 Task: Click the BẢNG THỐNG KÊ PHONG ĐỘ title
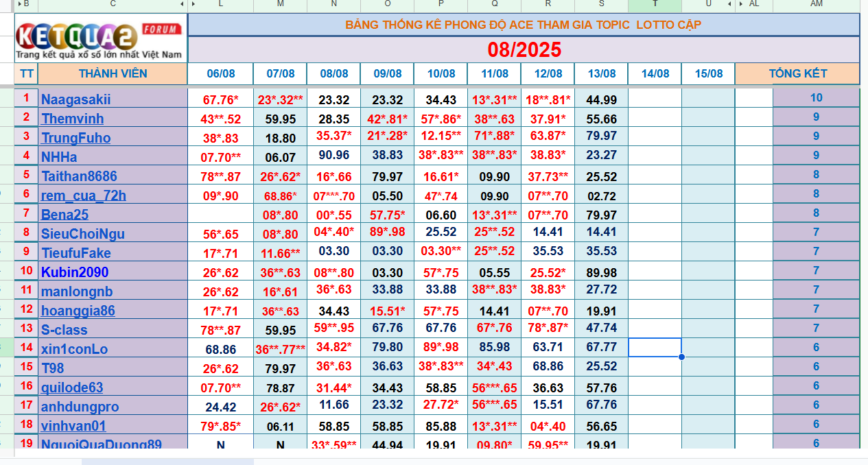524,25
